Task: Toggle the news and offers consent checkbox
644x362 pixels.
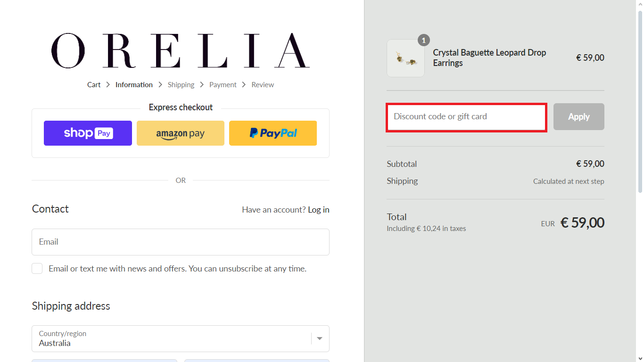Action: pos(37,268)
